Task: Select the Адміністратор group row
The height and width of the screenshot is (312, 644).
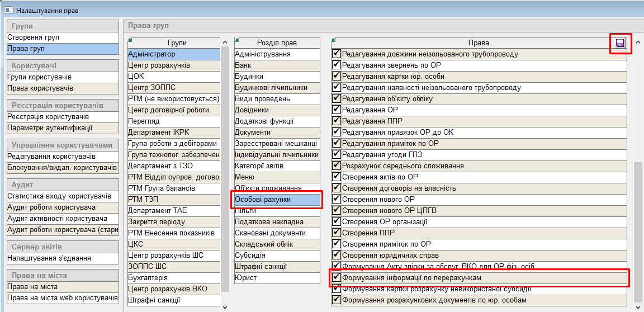Action: 174,54
